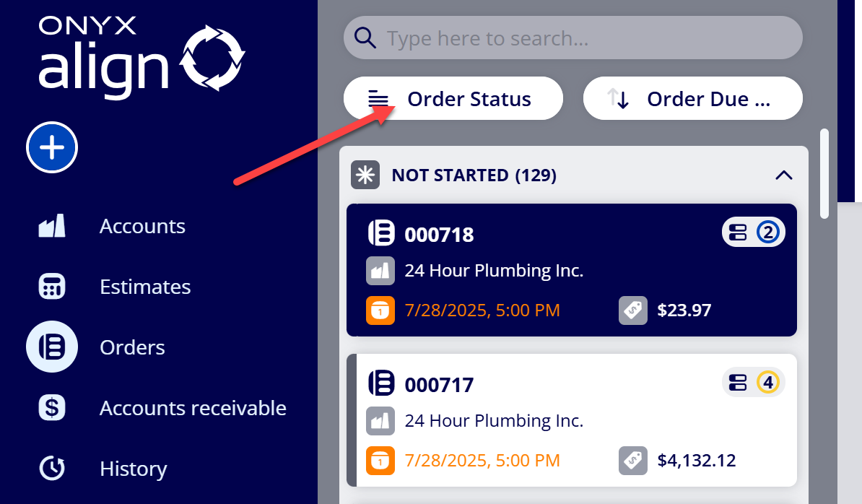Open Estimates from the sidebar
862x504 pixels.
(x=145, y=287)
